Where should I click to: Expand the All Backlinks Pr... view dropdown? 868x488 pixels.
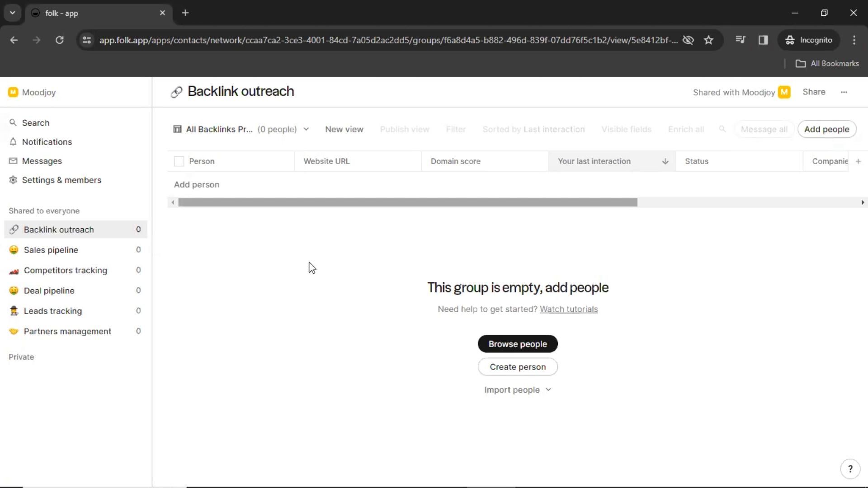[306, 129]
